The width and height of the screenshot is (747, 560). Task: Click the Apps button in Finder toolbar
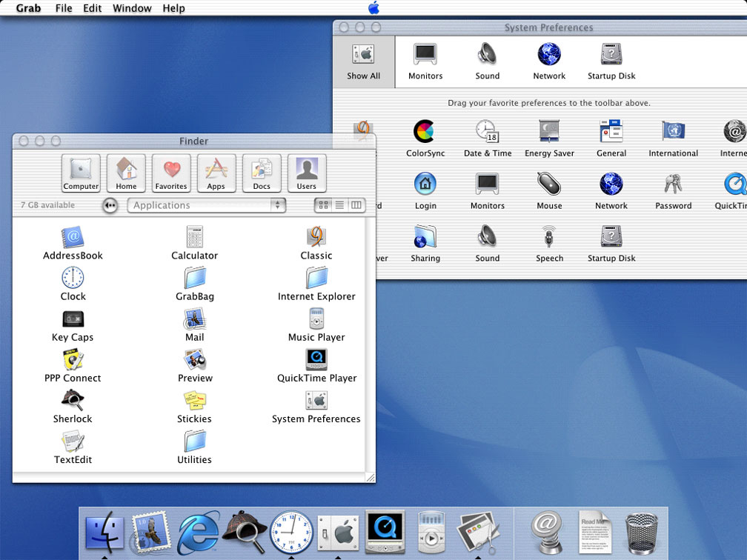[216, 173]
